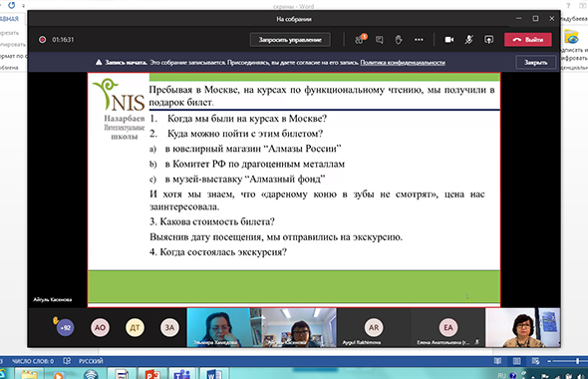
Task: Click Word proofing status icon
Action: click(x=67, y=361)
